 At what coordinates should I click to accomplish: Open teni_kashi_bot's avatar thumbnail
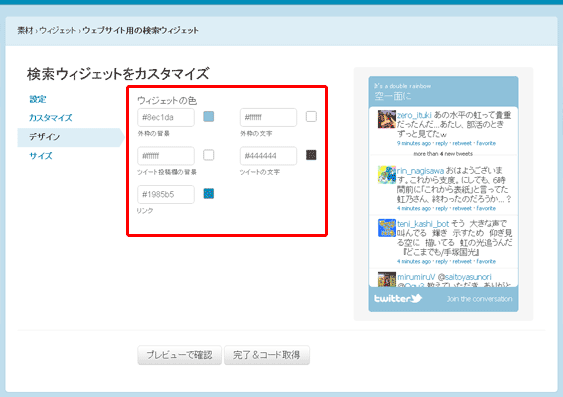(x=387, y=228)
